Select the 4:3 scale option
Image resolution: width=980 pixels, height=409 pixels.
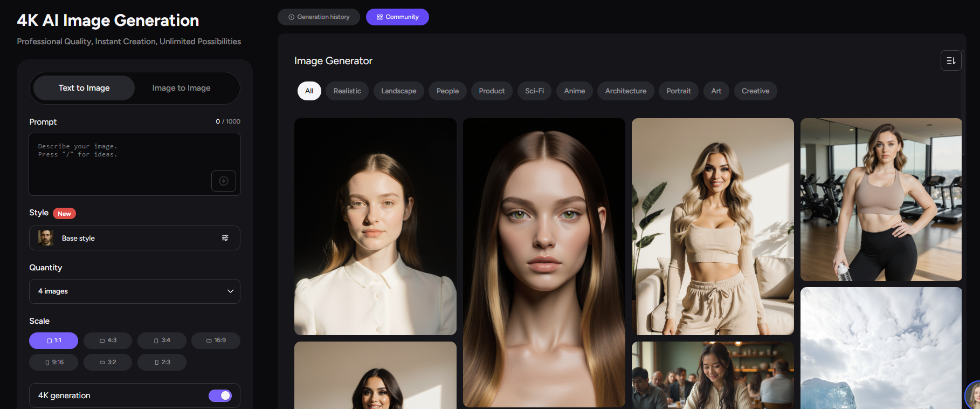tap(108, 340)
